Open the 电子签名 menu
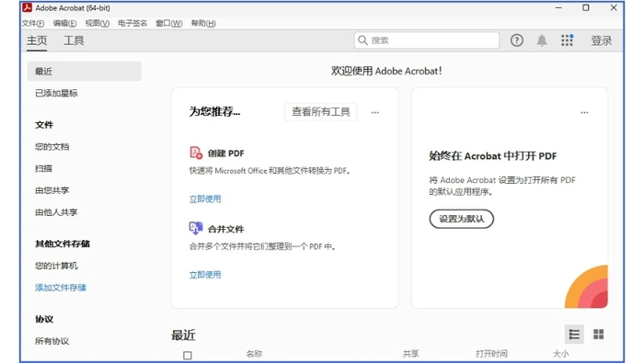 click(132, 23)
